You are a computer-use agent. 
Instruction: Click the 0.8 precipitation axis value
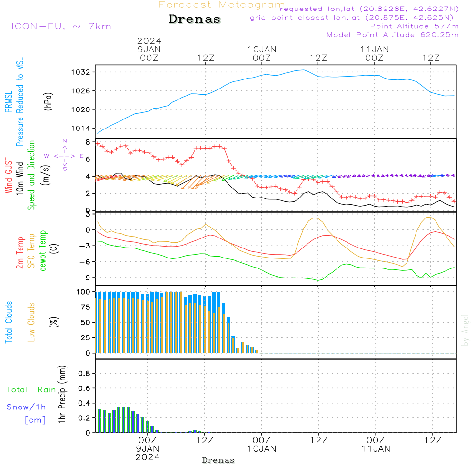[x=84, y=373]
